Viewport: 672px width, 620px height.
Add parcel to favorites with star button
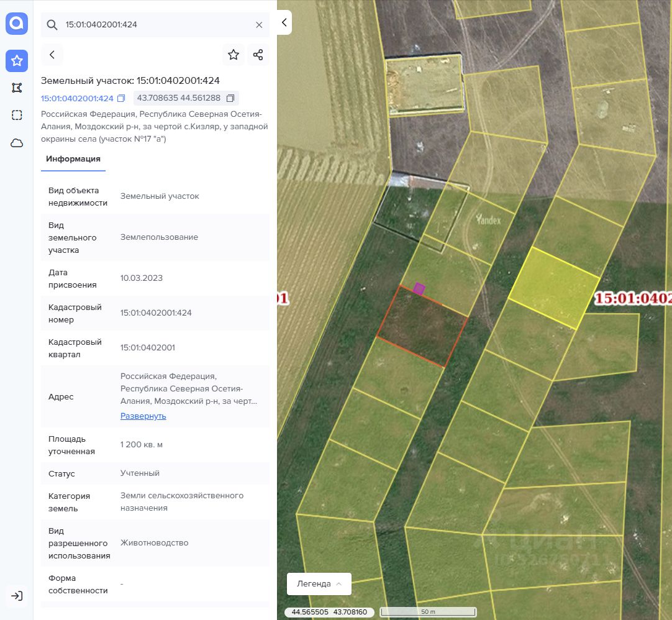[234, 55]
